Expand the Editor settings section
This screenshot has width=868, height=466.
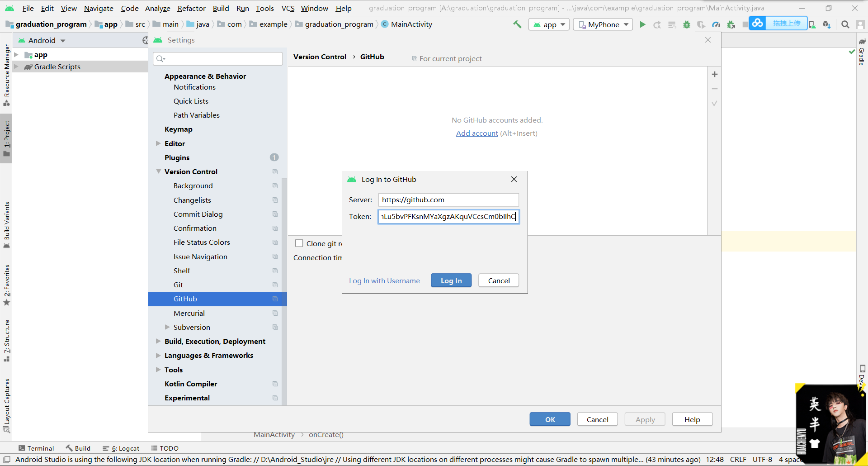158,143
